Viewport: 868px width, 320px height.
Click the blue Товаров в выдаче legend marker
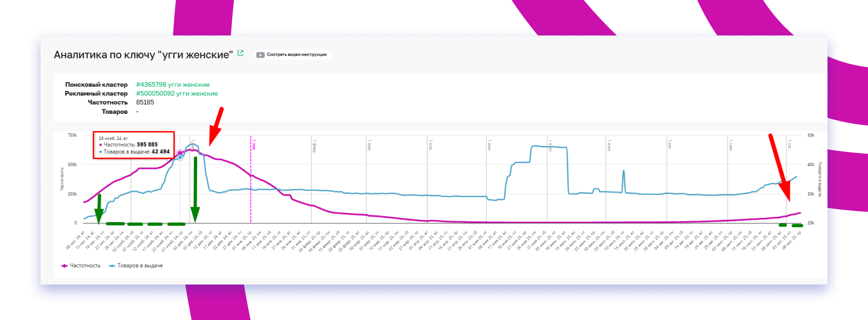coord(112,266)
